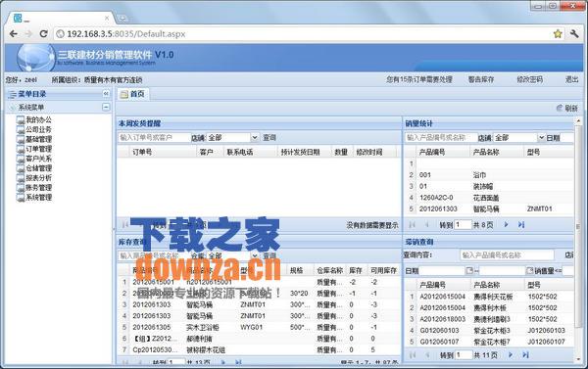Open a new browser tab

(122, 18)
